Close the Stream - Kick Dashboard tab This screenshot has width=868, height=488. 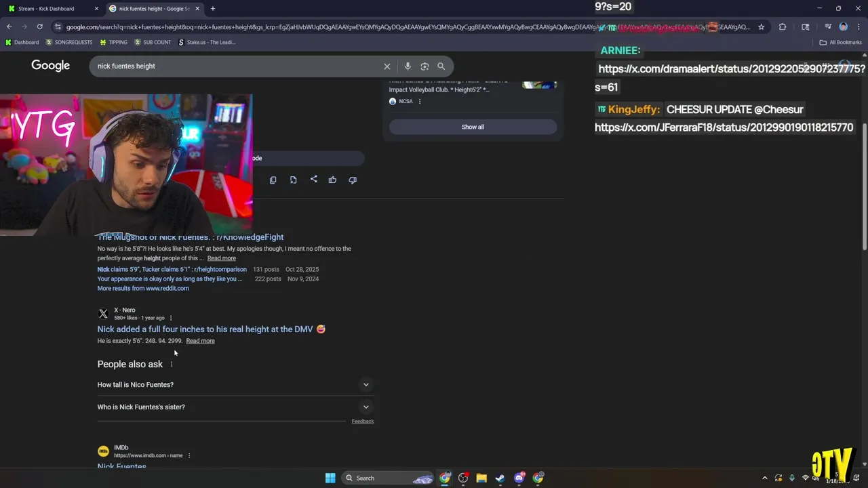pos(96,9)
